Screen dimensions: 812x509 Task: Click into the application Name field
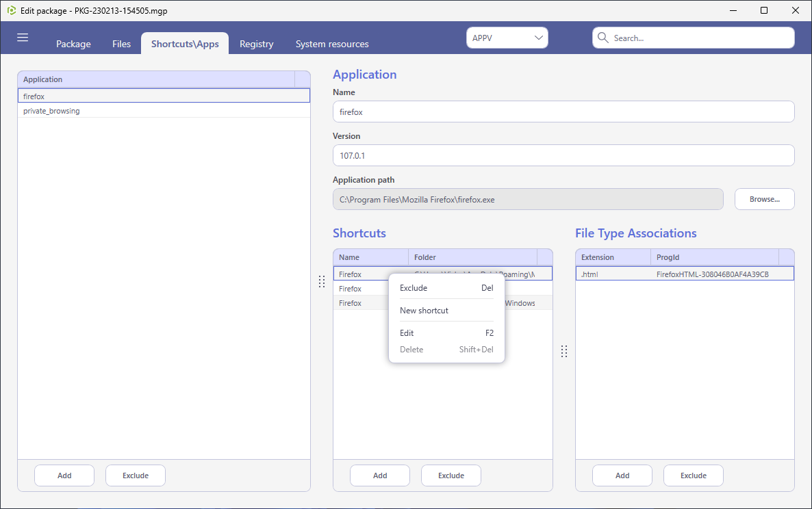pos(563,112)
